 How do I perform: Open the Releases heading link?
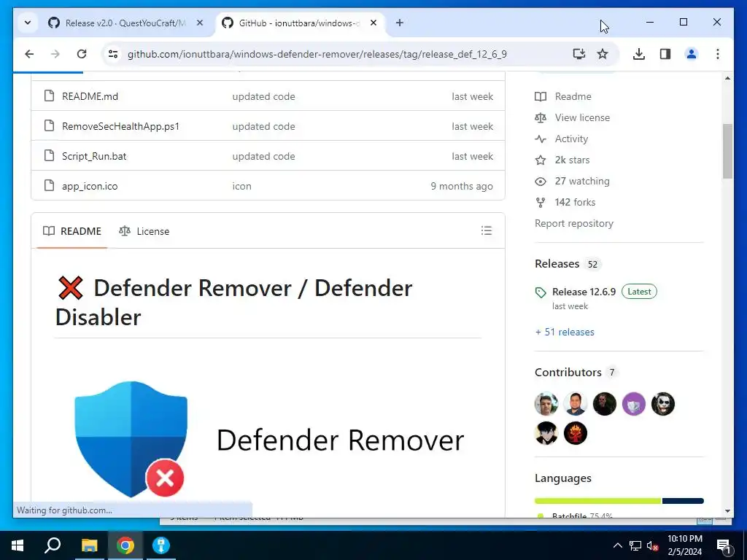557,264
